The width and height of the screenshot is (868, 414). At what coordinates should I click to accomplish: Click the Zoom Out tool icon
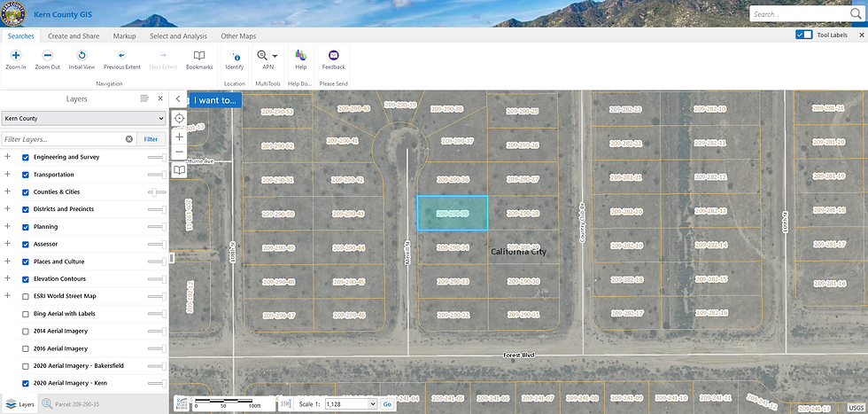click(48, 55)
